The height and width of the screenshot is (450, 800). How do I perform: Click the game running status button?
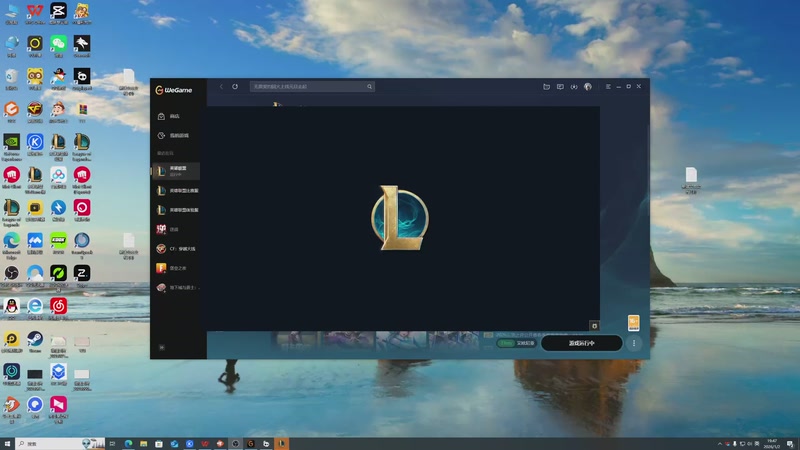(582, 343)
